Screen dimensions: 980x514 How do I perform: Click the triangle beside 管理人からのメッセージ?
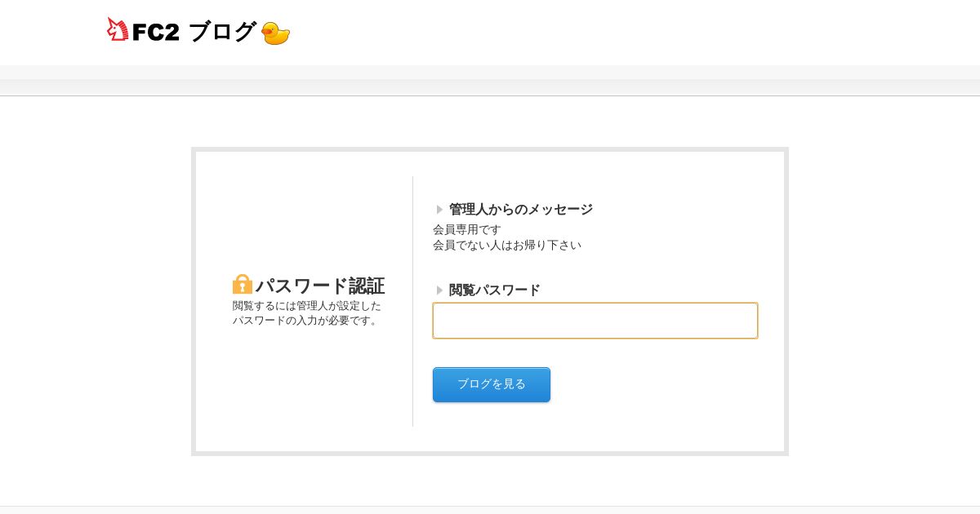point(439,210)
